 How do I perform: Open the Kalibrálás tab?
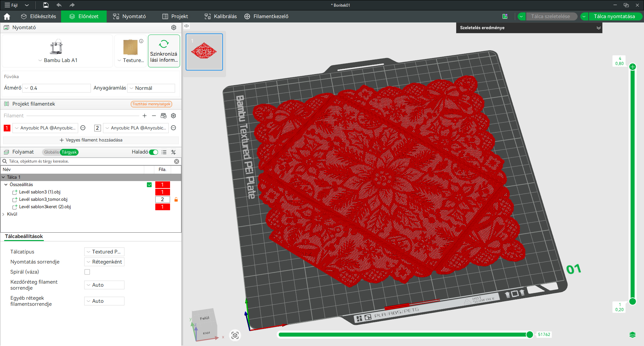221,16
